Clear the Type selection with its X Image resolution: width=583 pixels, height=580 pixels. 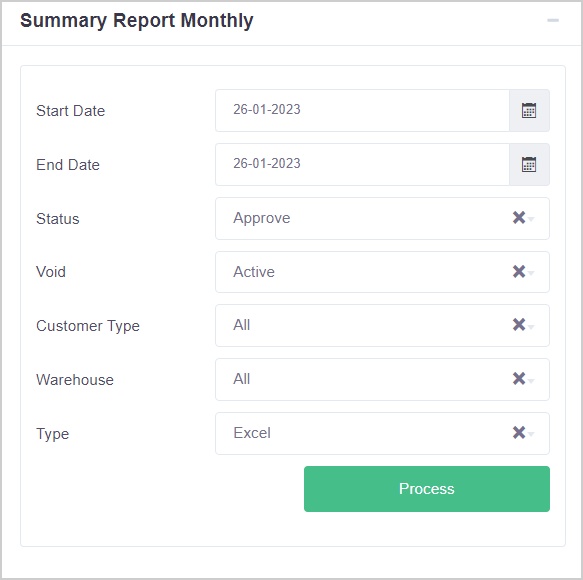point(519,433)
